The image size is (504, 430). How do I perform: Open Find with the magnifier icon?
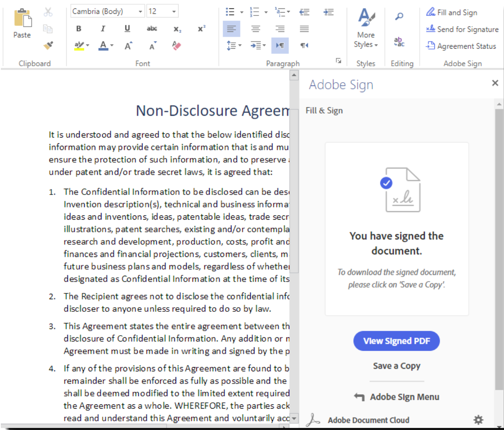pos(398,16)
